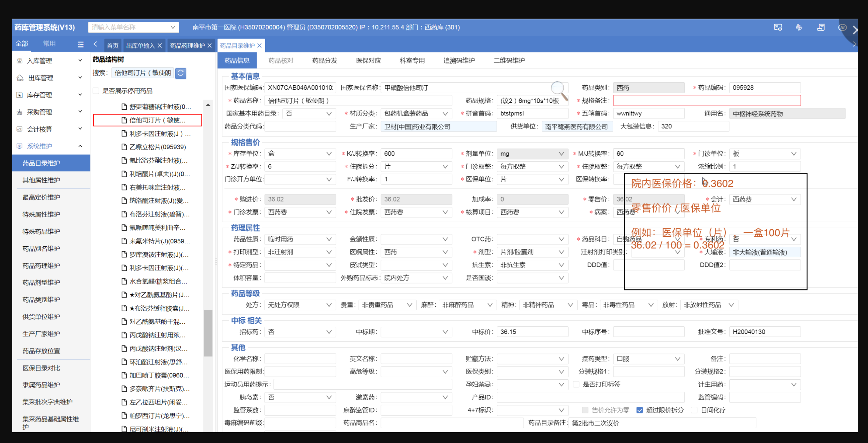868x443 pixels.
Task: Switch to the 医保对应 tab
Action: pos(368,60)
